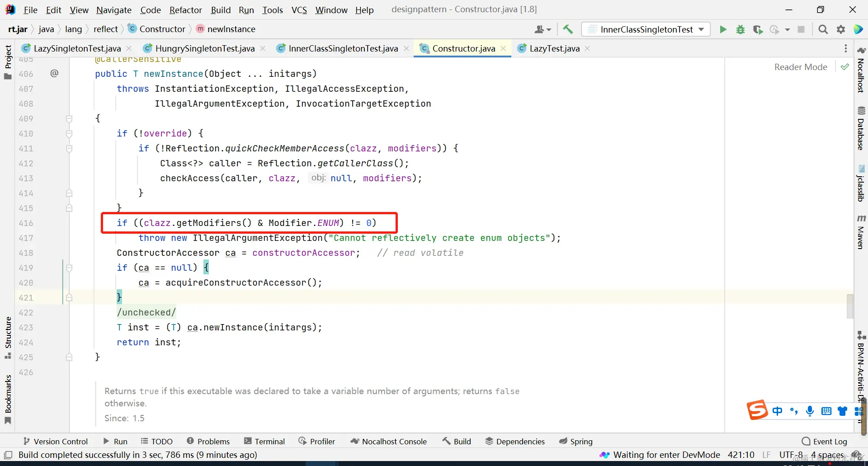Image resolution: width=868 pixels, height=466 pixels.
Task: Open Nocalhost Console tool window
Action: click(x=389, y=441)
